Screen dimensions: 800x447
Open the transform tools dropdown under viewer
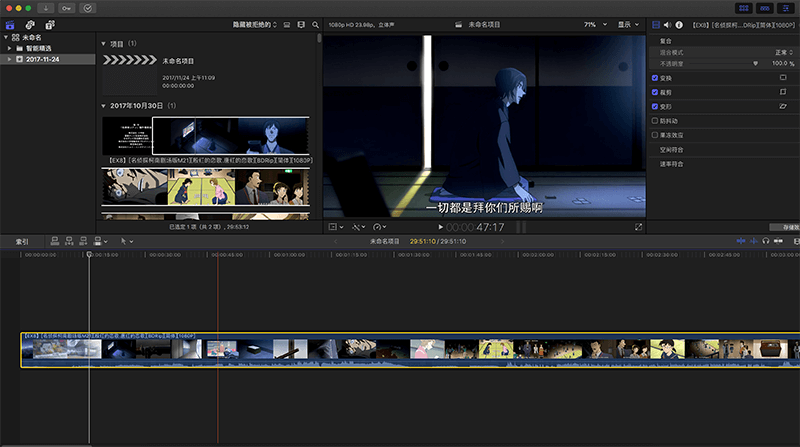pos(336,227)
